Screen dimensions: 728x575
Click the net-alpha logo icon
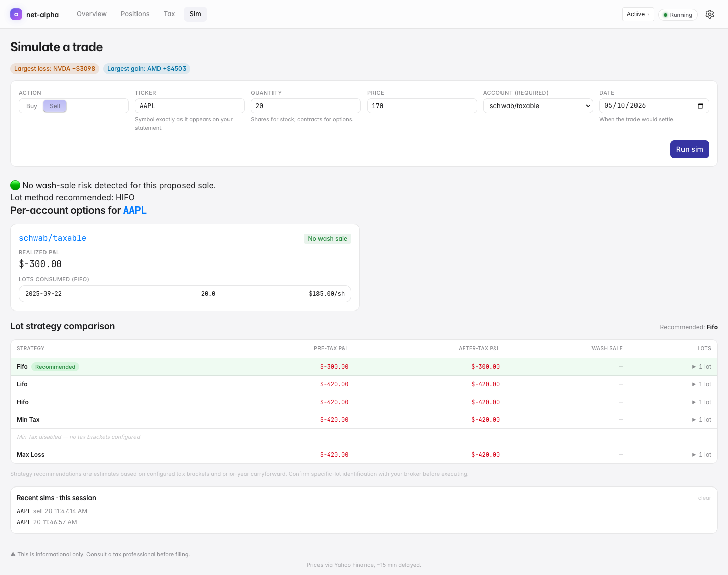point(16,14)
